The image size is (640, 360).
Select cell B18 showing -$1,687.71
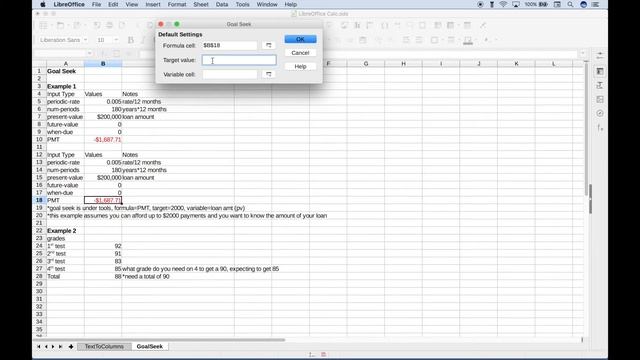pyautogui.click(x=103, y=200)
